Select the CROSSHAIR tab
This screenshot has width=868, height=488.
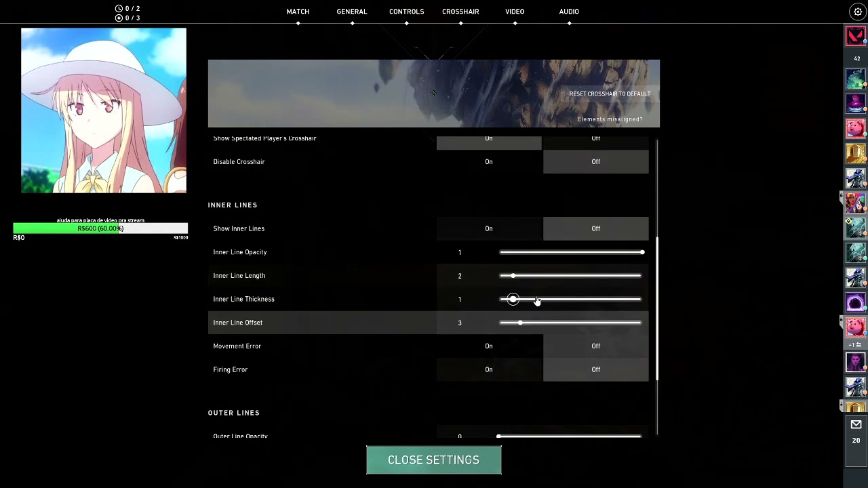tap(460, 12)
